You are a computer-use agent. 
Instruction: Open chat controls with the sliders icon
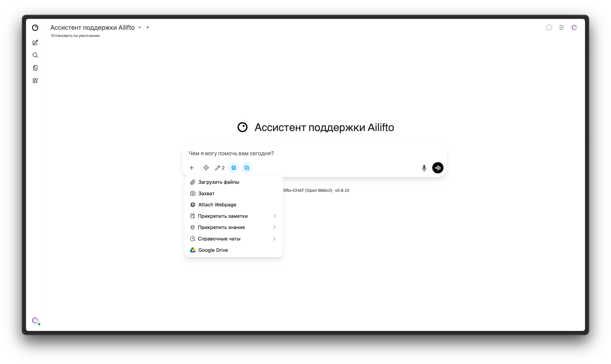562,28
